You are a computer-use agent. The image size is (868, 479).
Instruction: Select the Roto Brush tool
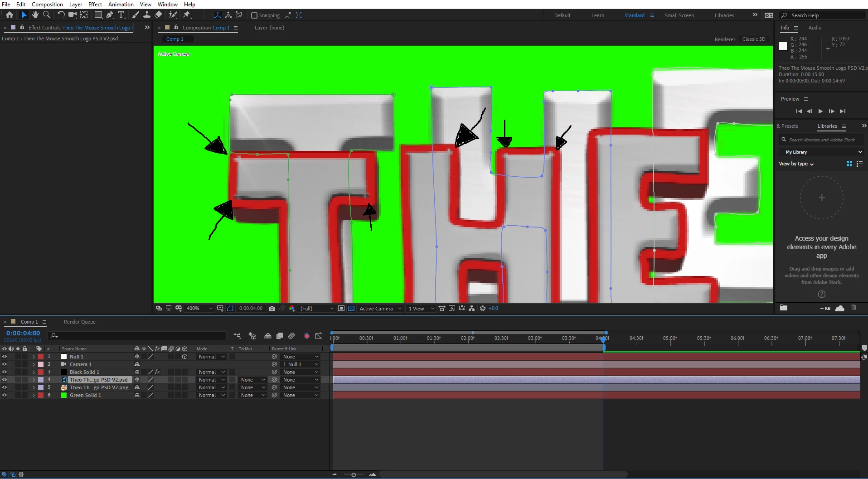click(173, 15)
